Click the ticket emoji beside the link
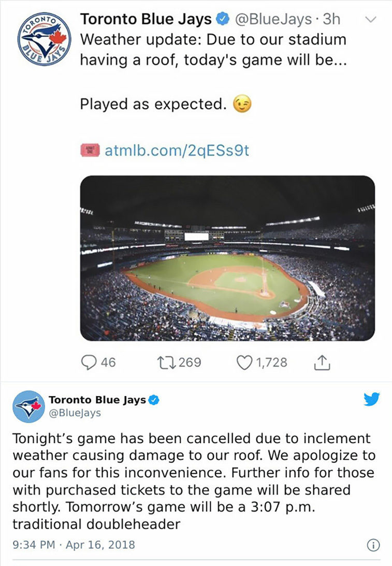392x566 pixels. tap(90, 150)
